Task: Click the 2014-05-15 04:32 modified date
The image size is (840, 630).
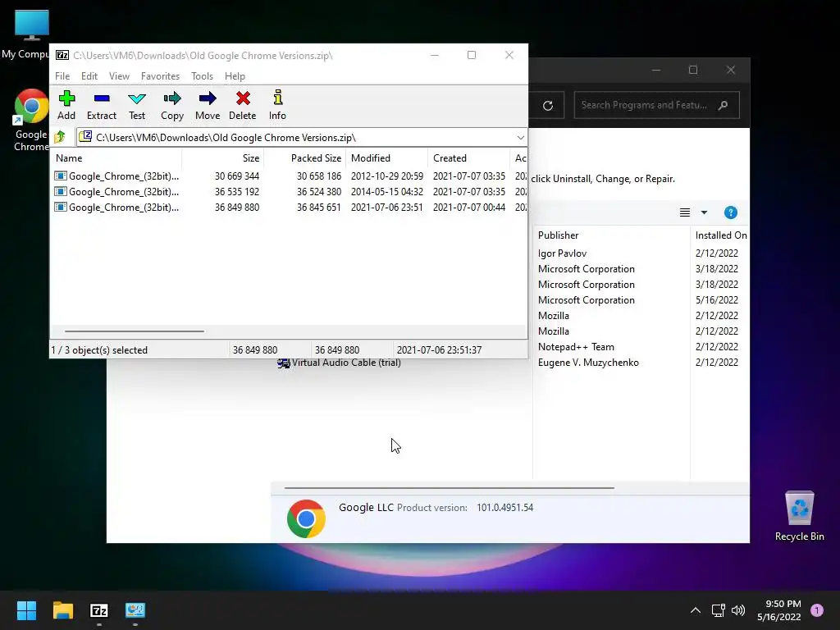Action: click(387, 192)
